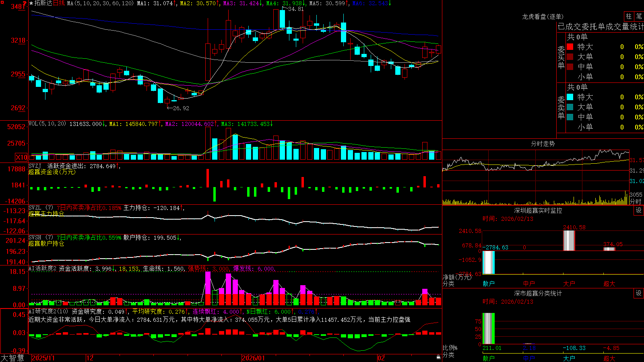Click the 强势线: 3.000 label
The image size is (644, 362).
pyautogui.click(x=208, y=269)
